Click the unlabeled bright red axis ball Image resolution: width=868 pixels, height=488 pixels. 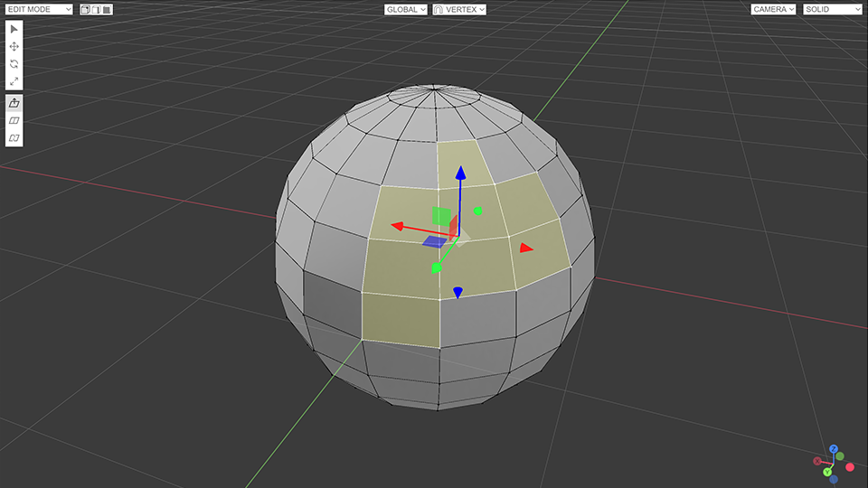pyautogui.click(x=850, y=467)
